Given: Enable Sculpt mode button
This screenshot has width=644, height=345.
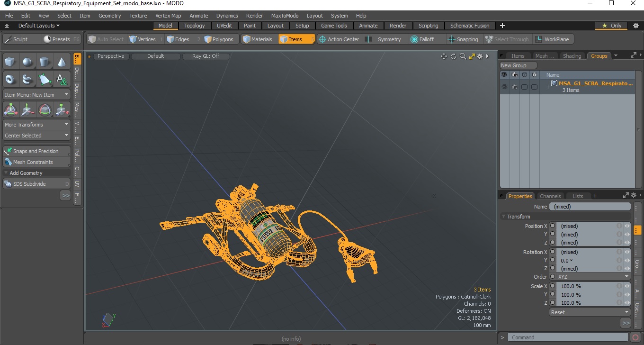Looking at the screenshot, I should [22, 39].
